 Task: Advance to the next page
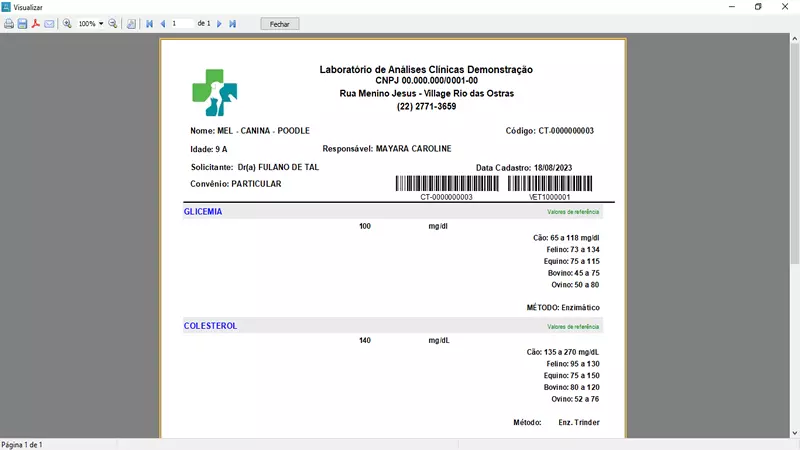(x=219, y=23)
